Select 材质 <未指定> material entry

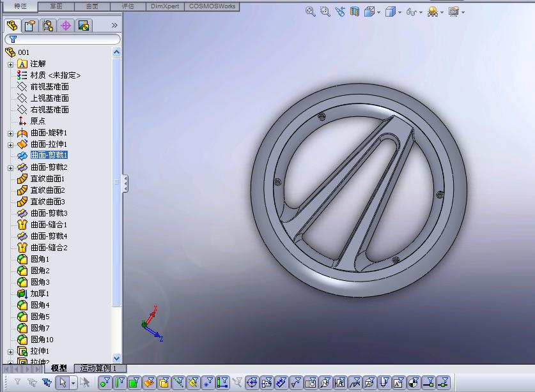coord(55,75)
